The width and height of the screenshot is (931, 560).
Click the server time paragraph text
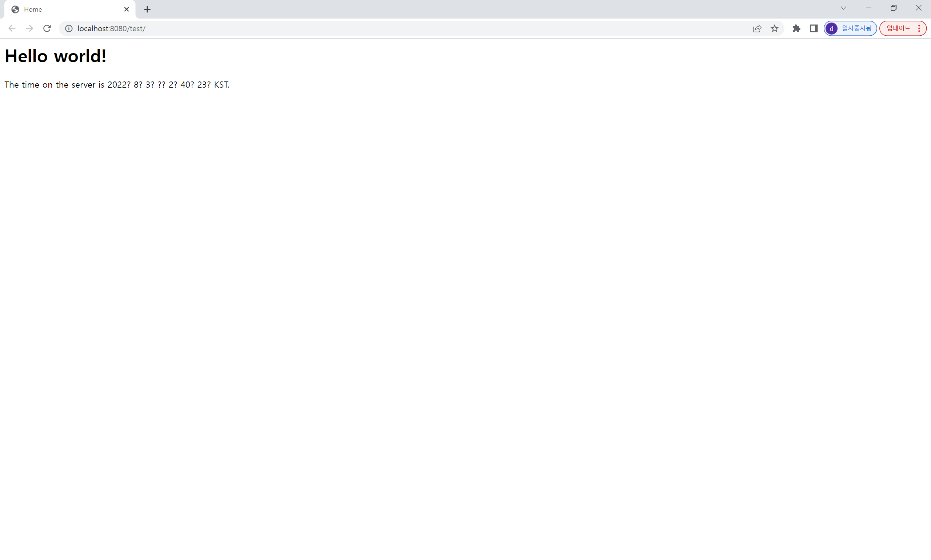117,84
